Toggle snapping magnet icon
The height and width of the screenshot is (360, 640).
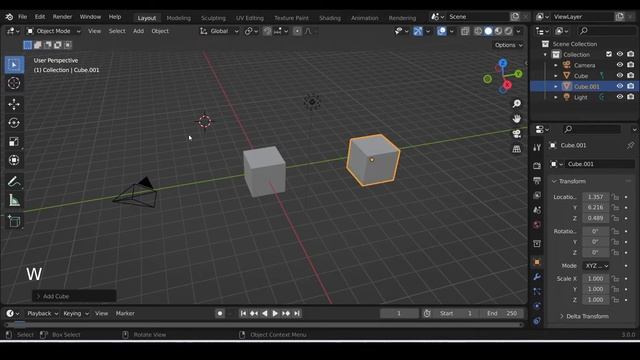click(x=267, y=31)
